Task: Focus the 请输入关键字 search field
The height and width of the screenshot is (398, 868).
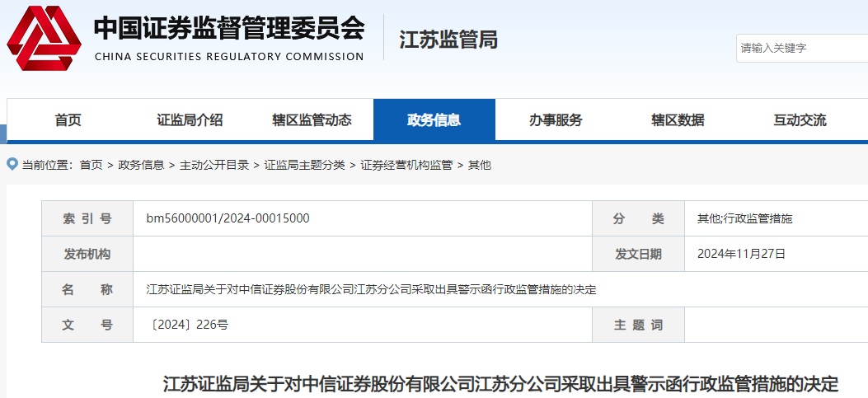Action: tap(801, 48)
